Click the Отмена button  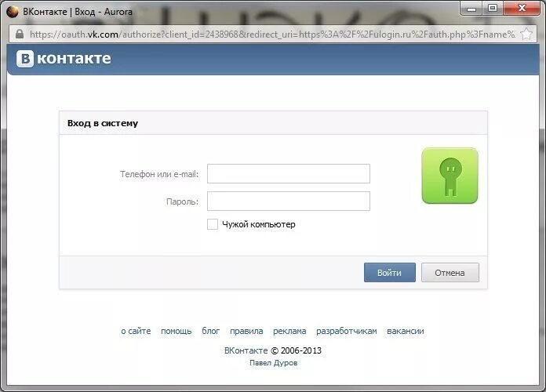[450, 273]
